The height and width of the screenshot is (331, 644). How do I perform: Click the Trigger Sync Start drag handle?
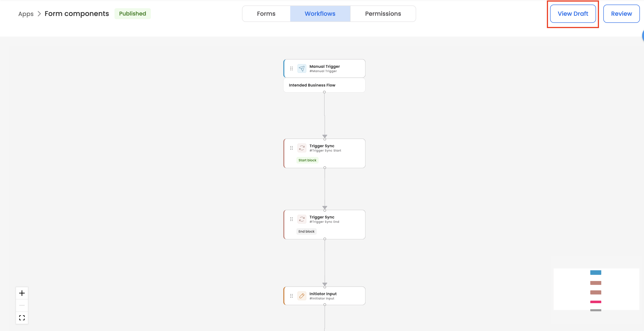(291, 148)
